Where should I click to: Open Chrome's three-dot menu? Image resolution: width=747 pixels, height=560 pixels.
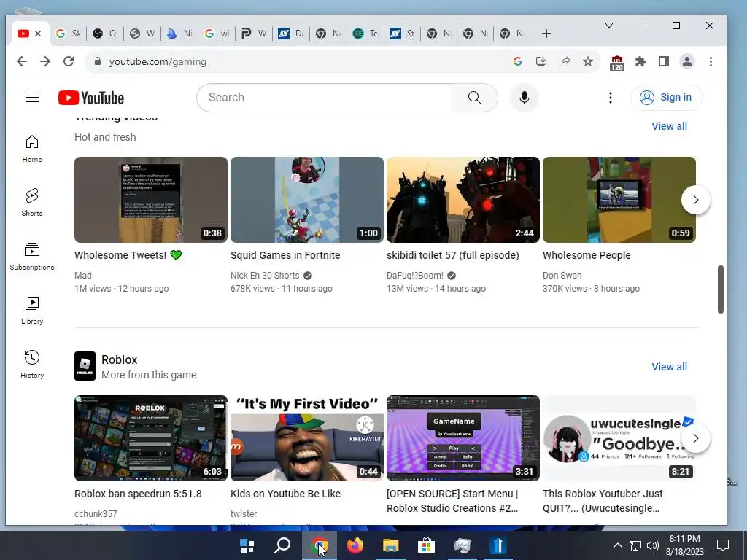711,61
